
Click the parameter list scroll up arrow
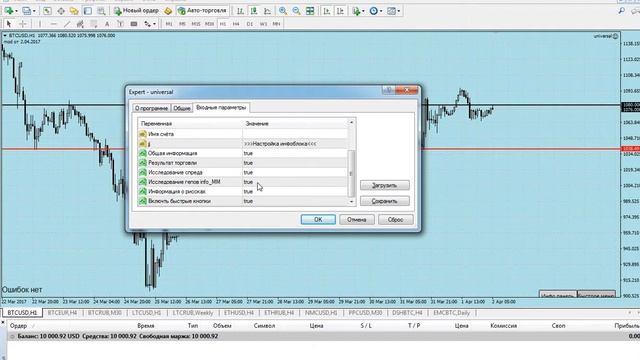351,122
